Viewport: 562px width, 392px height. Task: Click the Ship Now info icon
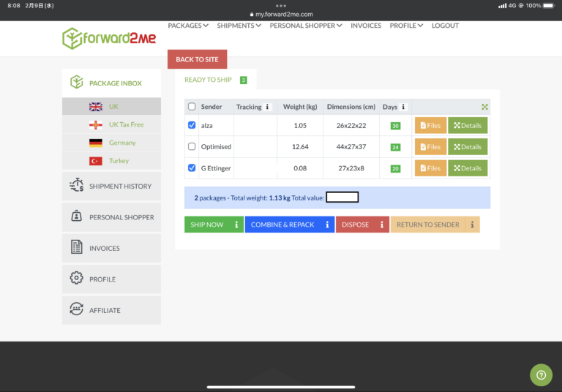coord(236,225)
